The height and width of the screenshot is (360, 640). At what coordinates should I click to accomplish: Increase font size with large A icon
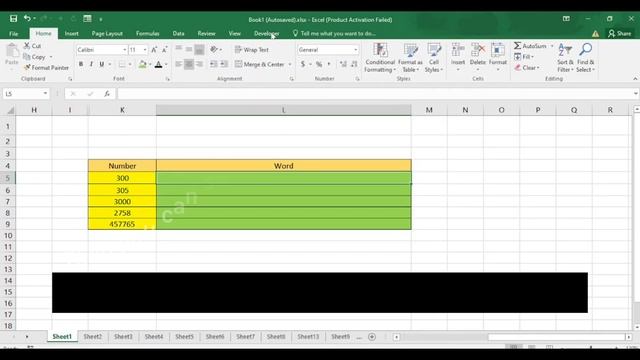[x=154, y=50]
